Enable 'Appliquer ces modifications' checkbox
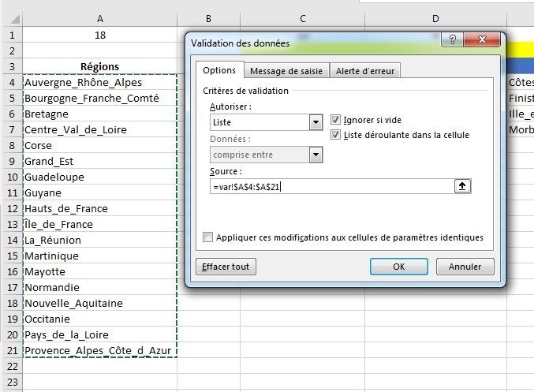 coord(208,237)
